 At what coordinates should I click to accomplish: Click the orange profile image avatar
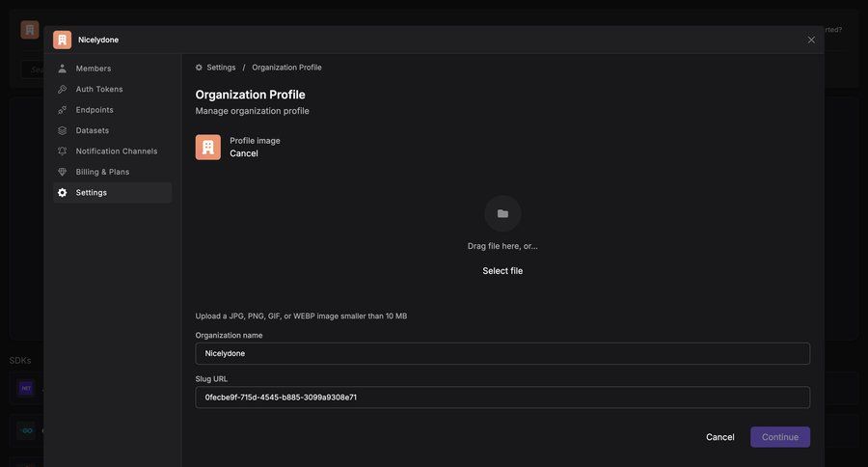pos(208,148)
